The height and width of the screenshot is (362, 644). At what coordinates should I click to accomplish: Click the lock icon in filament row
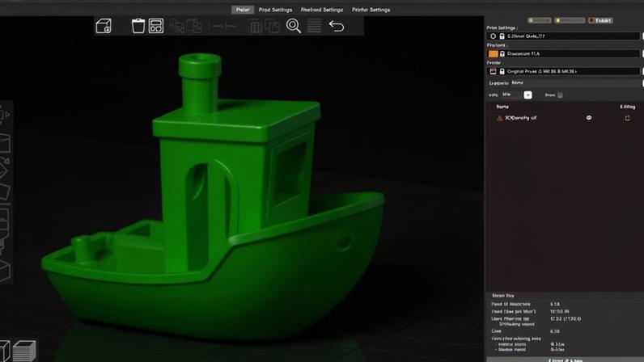pos(502,54)
